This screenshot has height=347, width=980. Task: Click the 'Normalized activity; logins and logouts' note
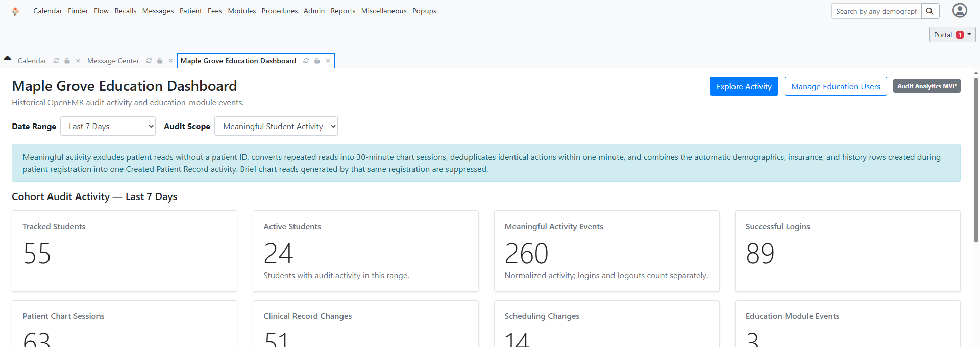tap(606, 275)
